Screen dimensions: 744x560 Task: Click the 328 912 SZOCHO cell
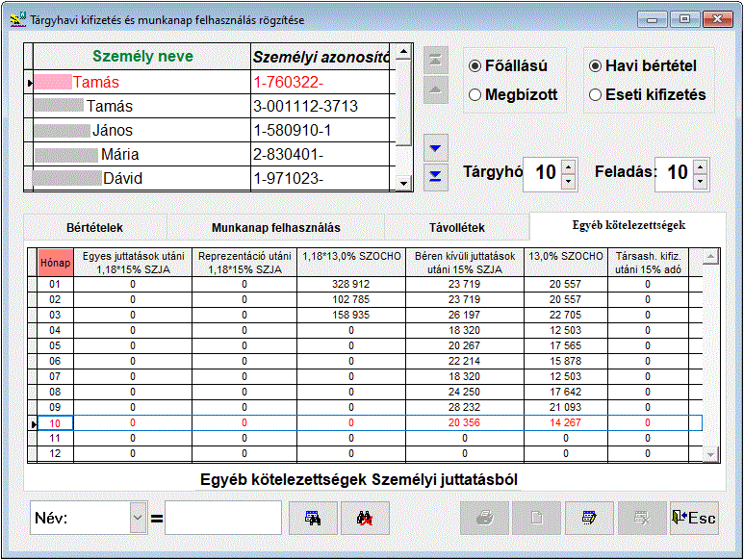(351, 284)
